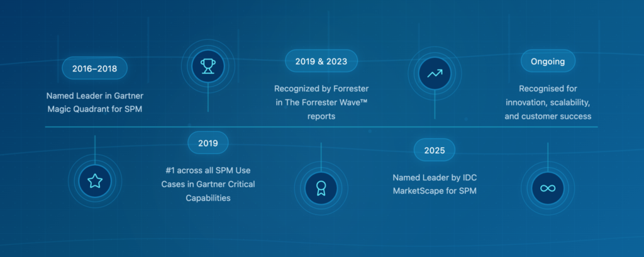Click the 2019 date badge
644x257 pixels.
208,143
